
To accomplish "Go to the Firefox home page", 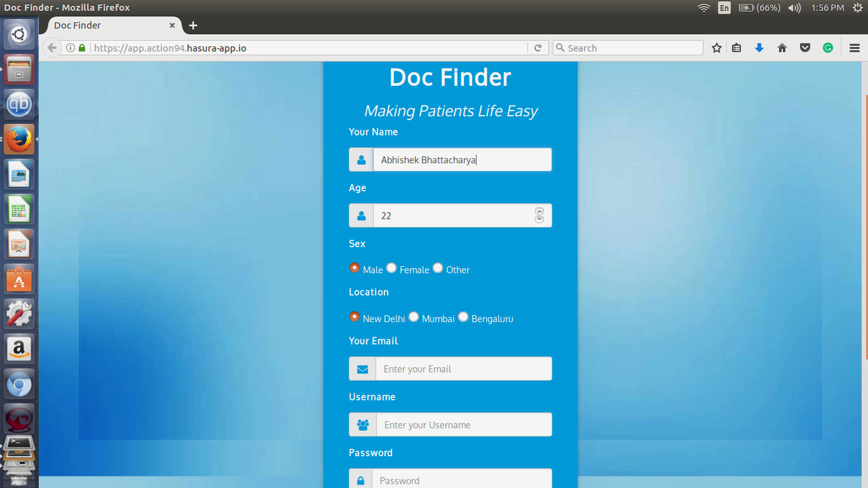I will (782, 48).
